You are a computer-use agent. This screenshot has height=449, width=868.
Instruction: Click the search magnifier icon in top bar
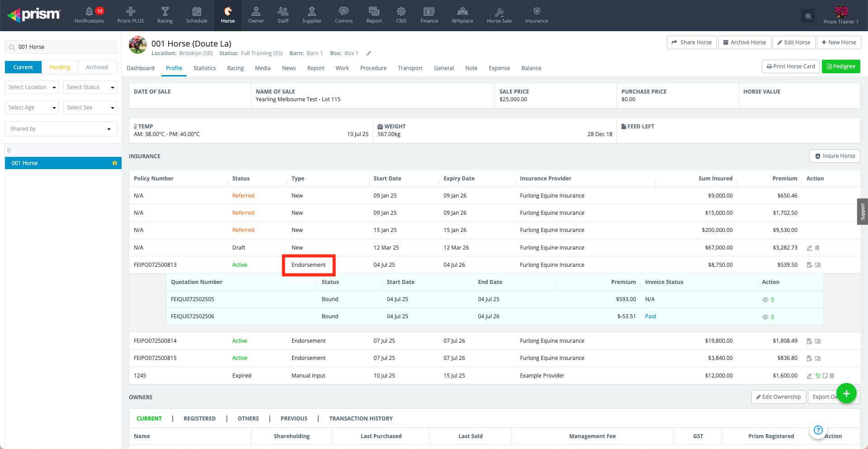pos(808,17)
